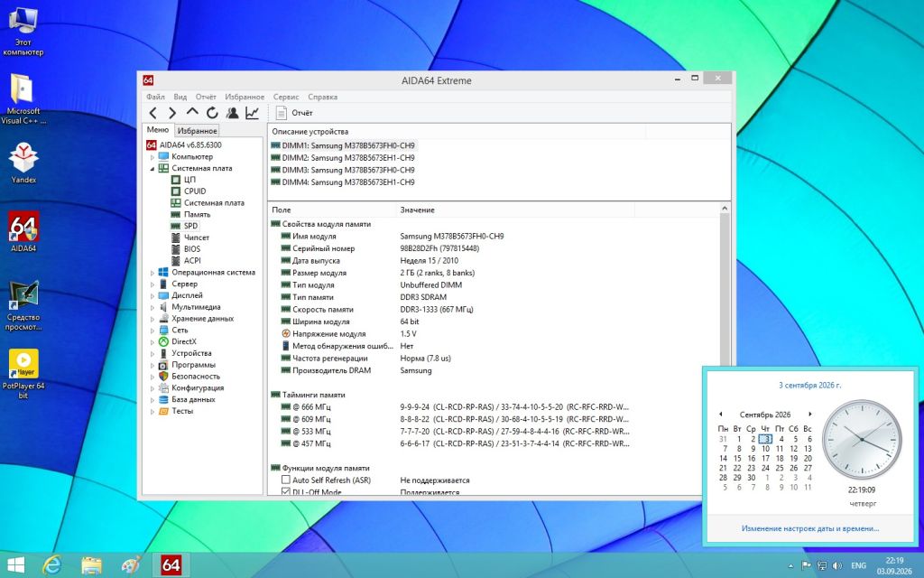Click Сентябрь 2026 calendar header
The height and width of the screenshot is (578, 924).
765,415
